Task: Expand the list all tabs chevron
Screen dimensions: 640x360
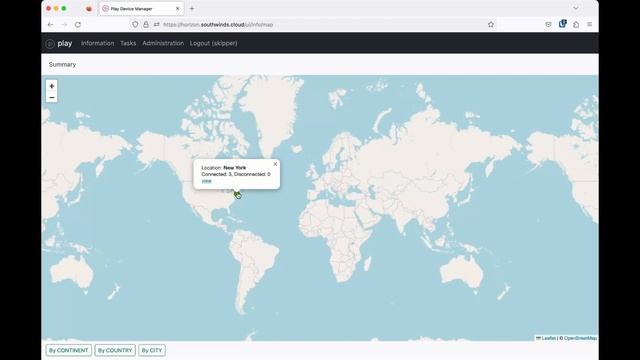Action: (576, 8)
